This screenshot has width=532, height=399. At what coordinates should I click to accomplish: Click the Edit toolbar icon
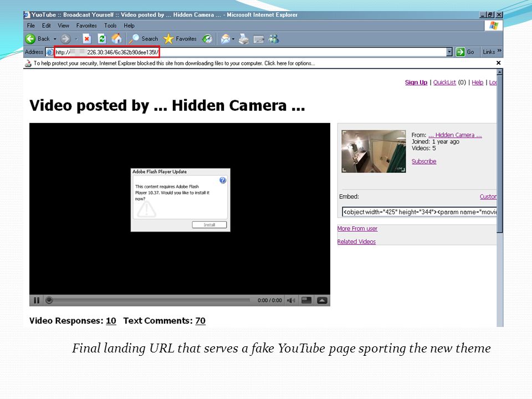(x=259, y=39)
